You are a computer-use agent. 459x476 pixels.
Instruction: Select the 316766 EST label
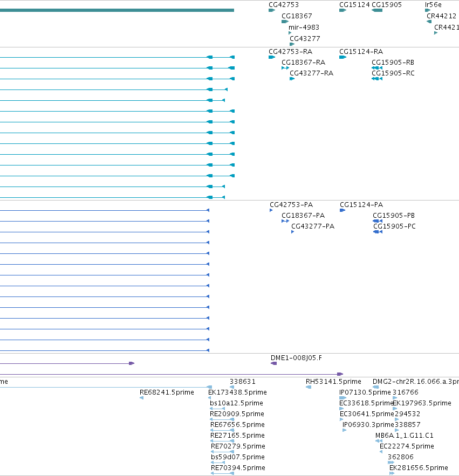coord(406,392)
